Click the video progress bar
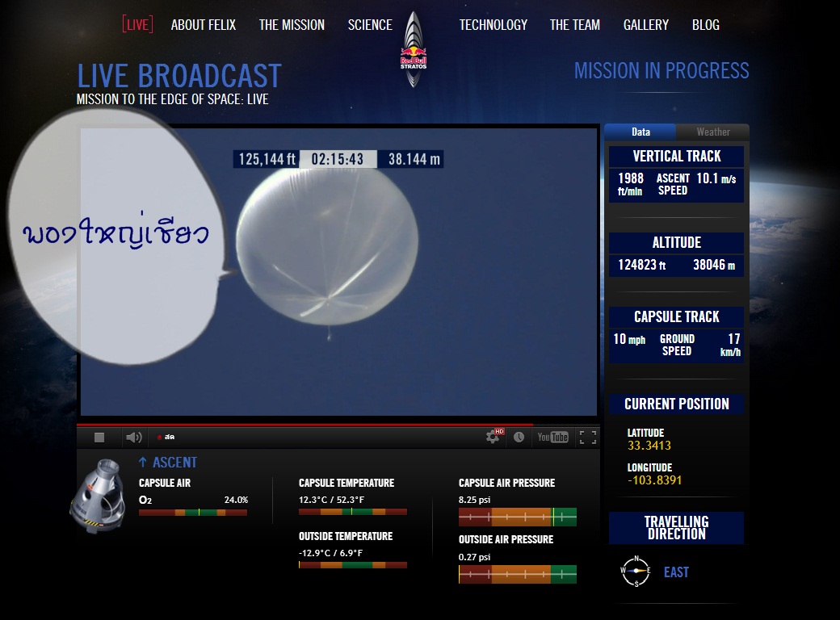Screen dimensions: 840x620 click(x=338, y=425)
